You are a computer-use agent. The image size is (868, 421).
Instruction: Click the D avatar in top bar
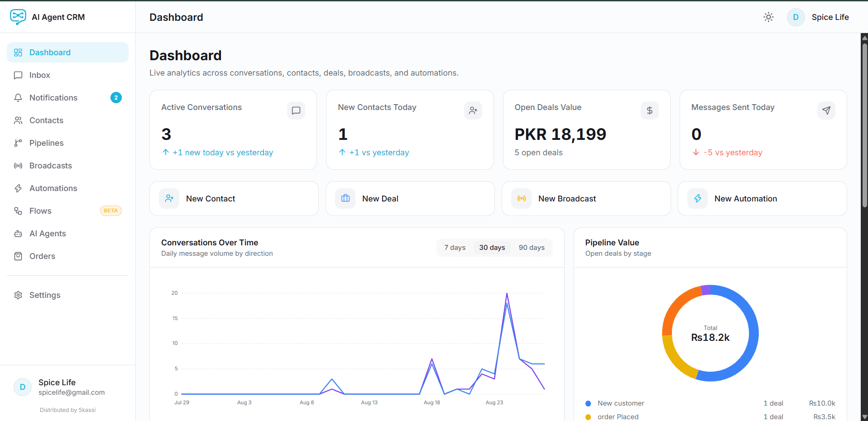point(796,17)
